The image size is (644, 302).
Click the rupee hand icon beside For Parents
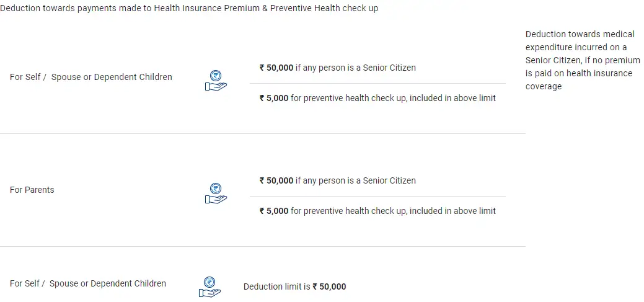(x=216, y=193)
